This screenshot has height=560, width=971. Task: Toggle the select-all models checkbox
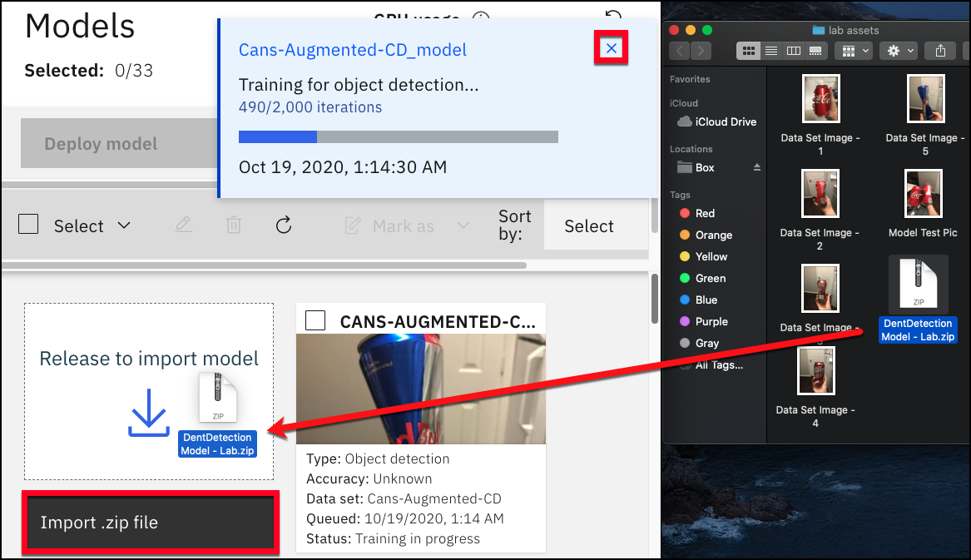[28, 224]
